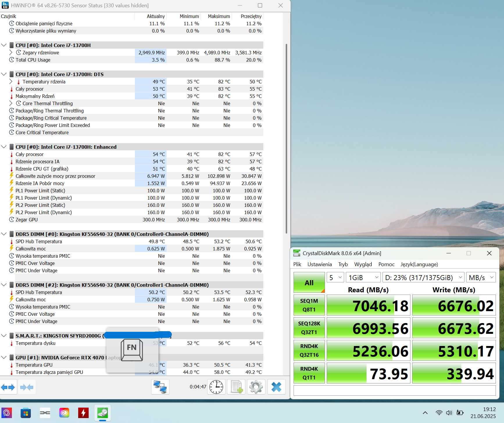Open the Tryb menu in CrystalDiskMark
Viewport: 504px width, 423px height.
click(x=343, y=264)
